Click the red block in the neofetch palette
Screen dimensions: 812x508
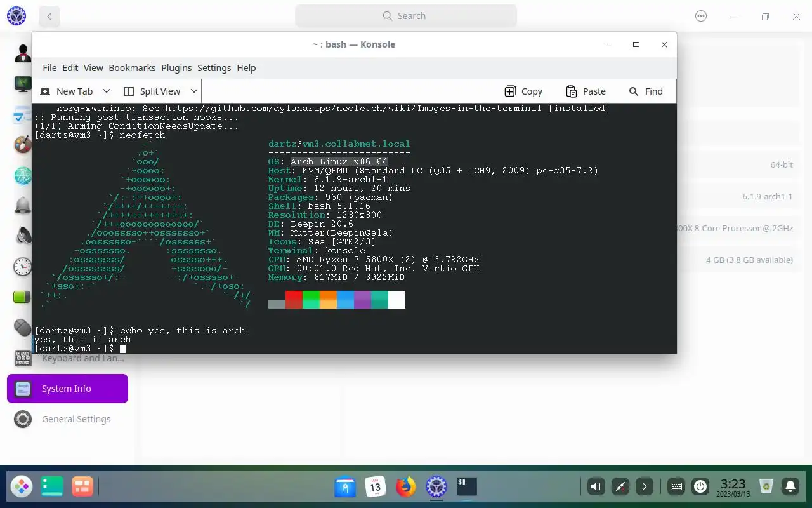click(294, 300)
